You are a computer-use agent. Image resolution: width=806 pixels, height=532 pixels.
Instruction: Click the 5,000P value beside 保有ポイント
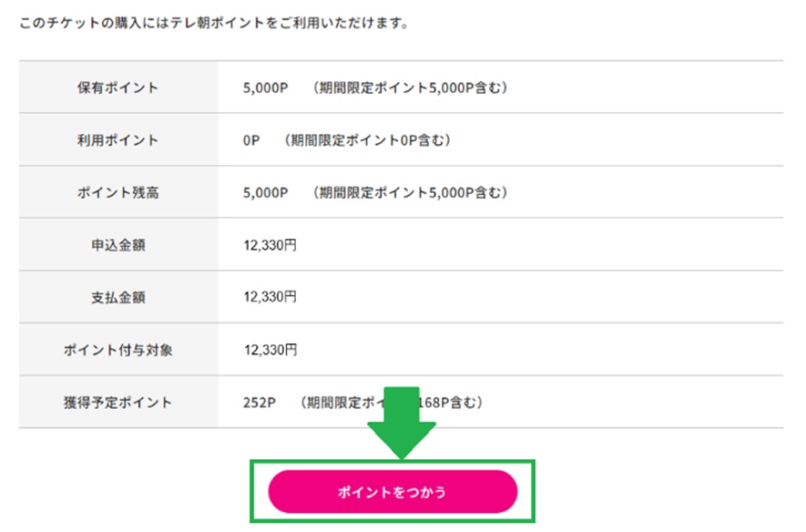click(265, 88)
